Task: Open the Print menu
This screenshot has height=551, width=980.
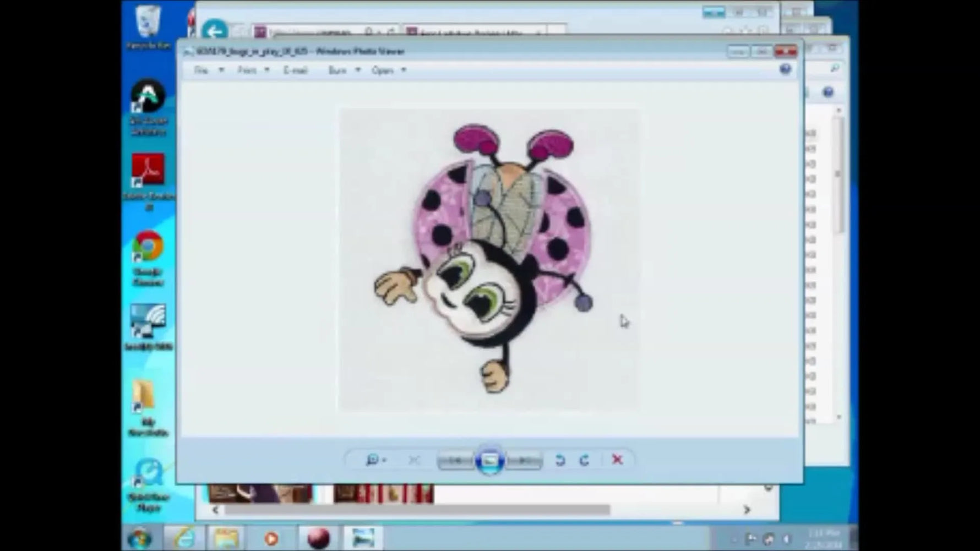Action: pyautogui.click(x=246, y=70)
